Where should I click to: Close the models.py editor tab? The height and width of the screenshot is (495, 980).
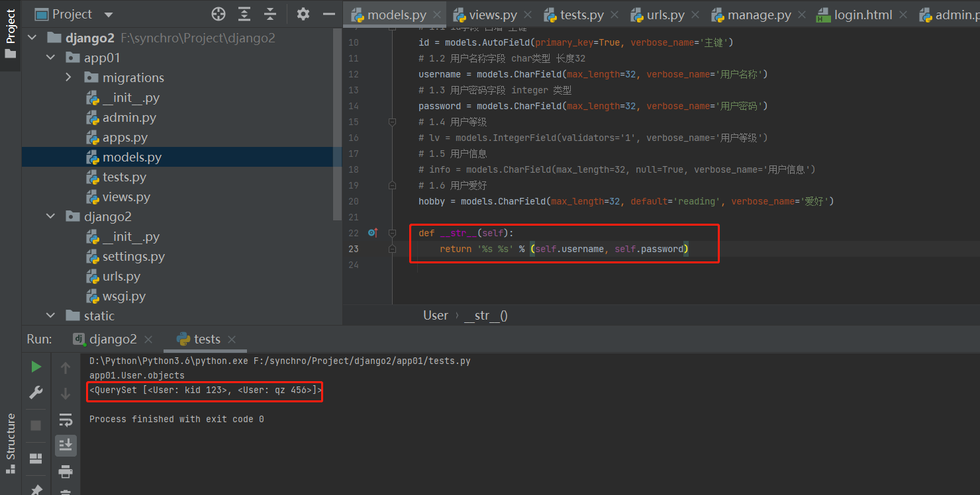click(437, 15)
